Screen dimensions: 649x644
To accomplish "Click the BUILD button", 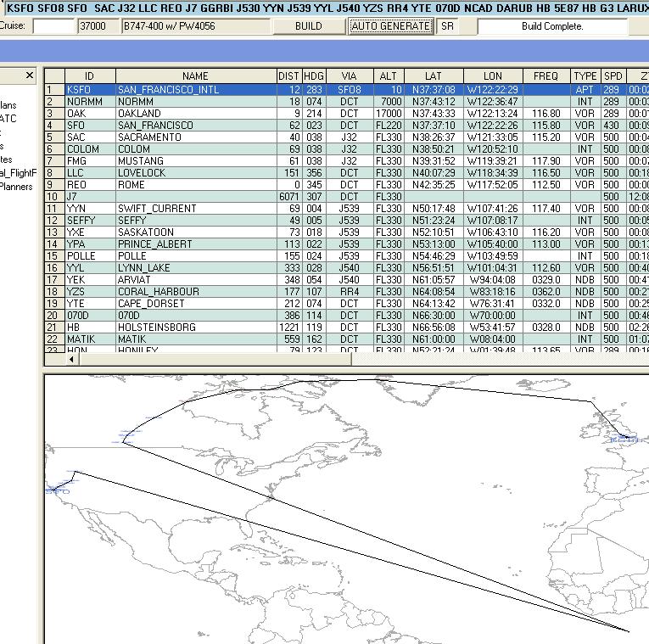I will click(308, 26).
